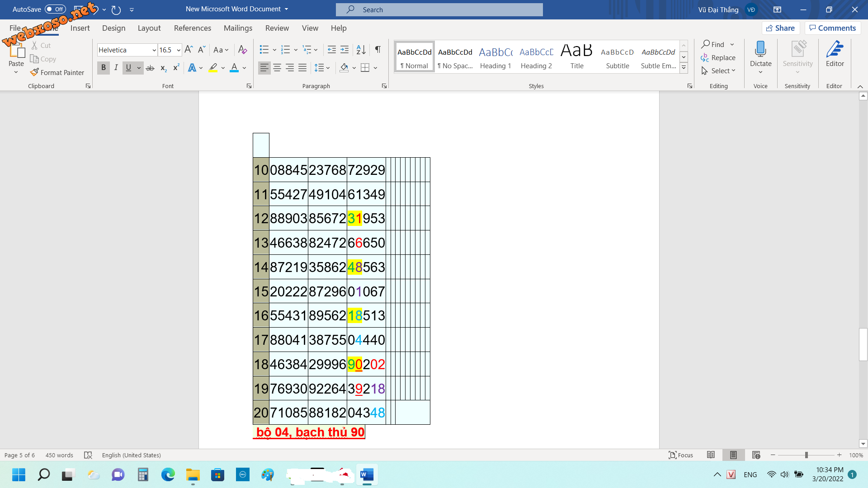Image resolution: width=868 pixels, height=488 pixels.
Task: Toggle Superscript formatting
Action: [176, 68]
